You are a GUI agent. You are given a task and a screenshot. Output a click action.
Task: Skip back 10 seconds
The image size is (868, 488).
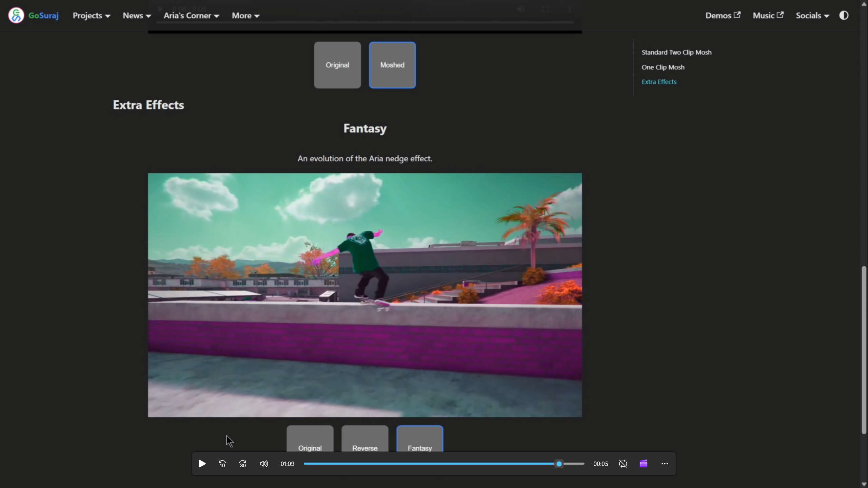pyautogui.click(x=222, y=464)
